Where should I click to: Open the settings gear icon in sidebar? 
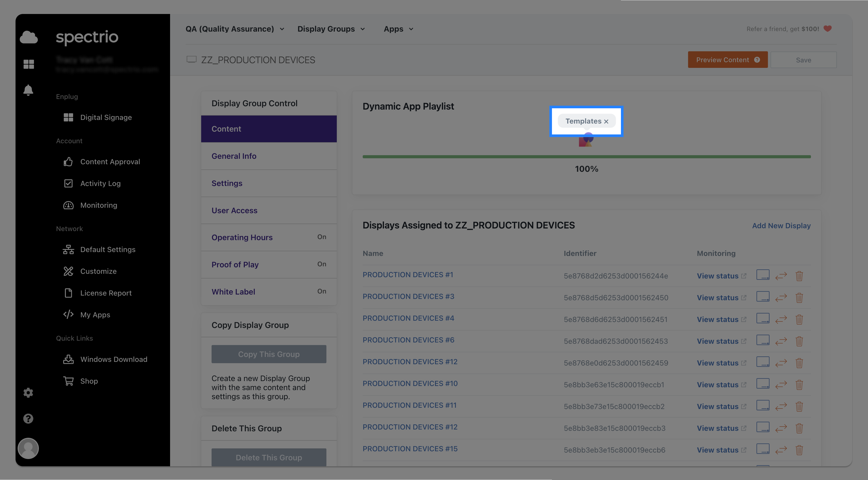pyautogui.click(x=28, y=392)
